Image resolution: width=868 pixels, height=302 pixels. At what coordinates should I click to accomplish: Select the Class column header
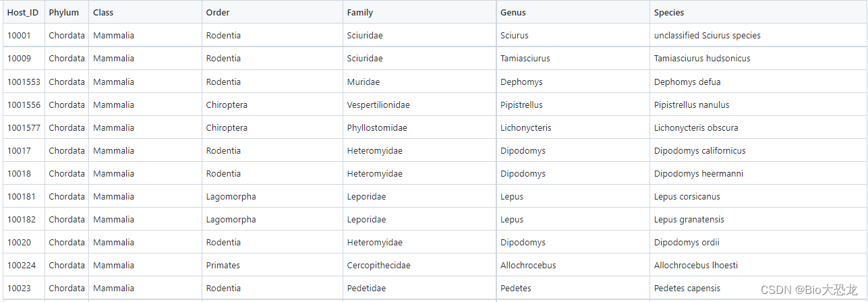coord(145,12)
